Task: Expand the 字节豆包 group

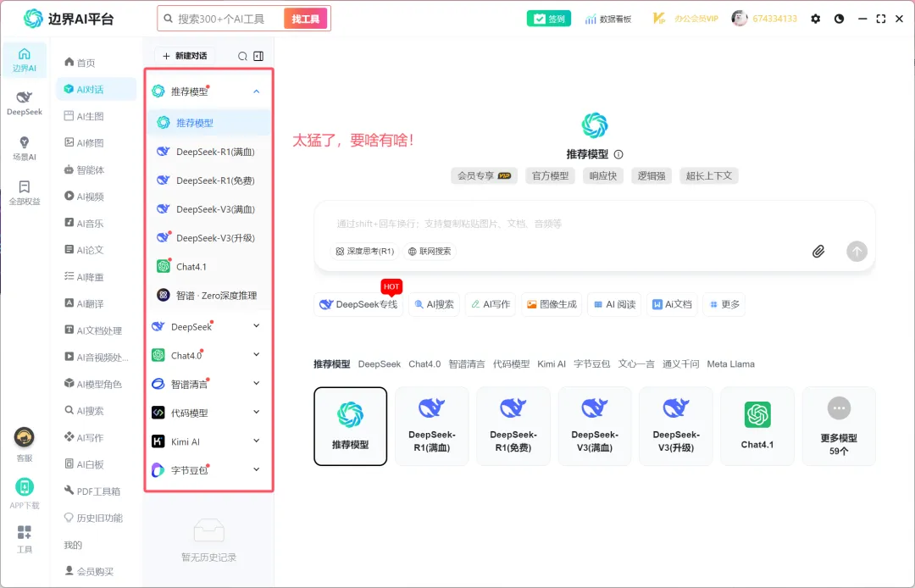Action: click(x=256, y=469)
